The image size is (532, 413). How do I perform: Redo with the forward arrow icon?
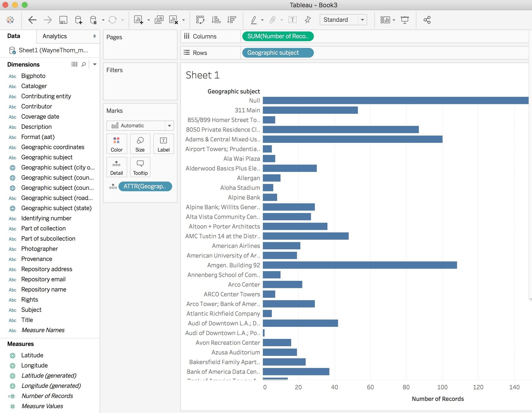tap(48, 20)
